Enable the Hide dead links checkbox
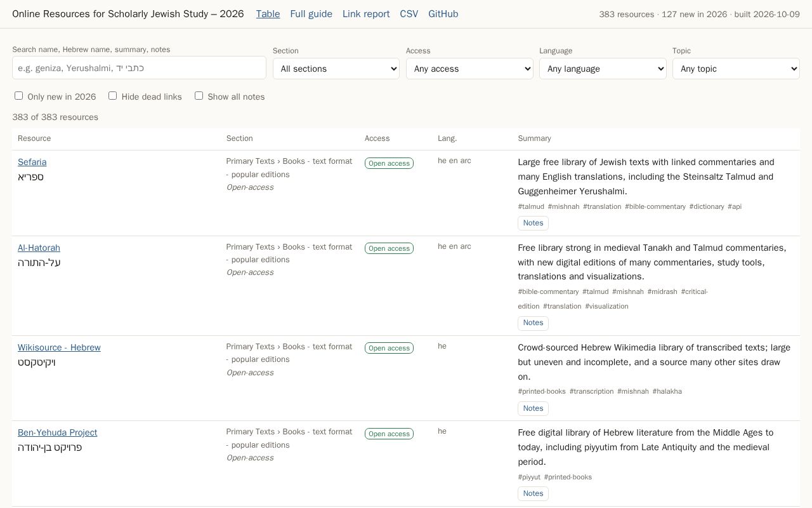The image size is (812, 508). 113,96
